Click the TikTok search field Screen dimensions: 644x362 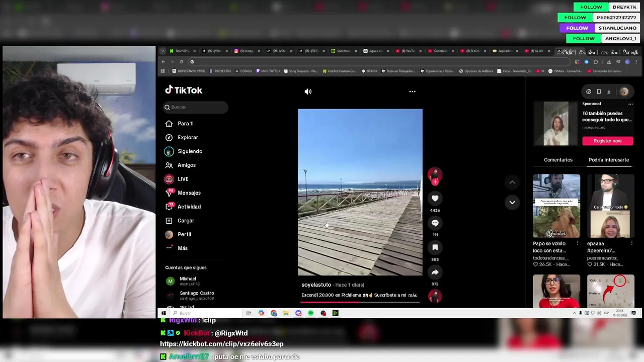coord(196,107)
